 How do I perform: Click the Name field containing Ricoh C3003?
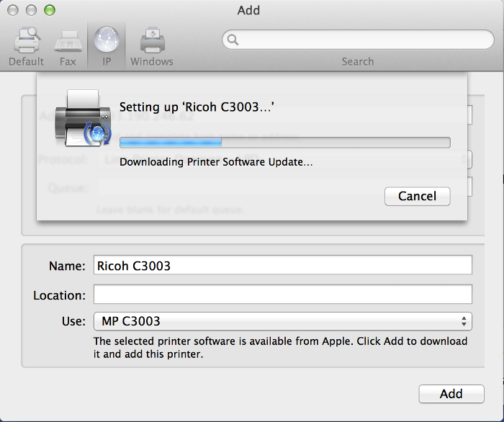tap(283, 265)
